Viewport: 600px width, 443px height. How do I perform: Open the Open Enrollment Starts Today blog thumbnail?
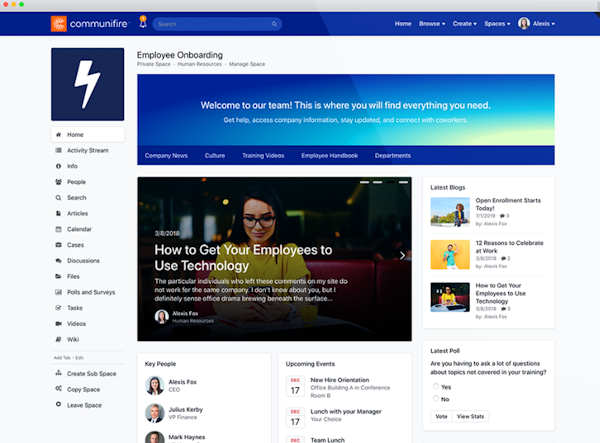449,211
